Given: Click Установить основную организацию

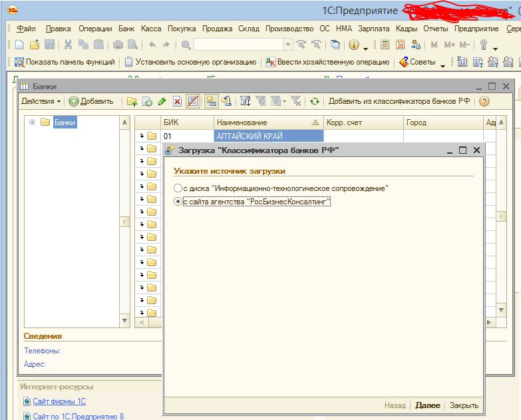Looking at the screenshot, I should click(x=190, y=62).
